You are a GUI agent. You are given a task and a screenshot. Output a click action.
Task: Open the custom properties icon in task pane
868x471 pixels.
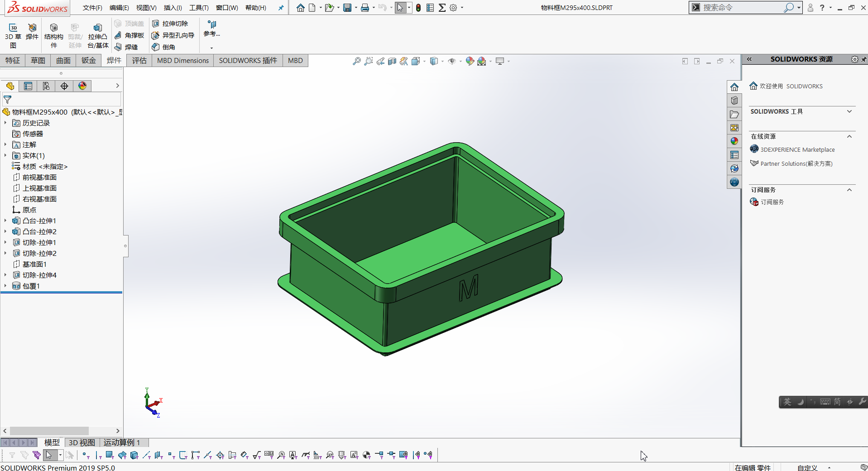734,155
